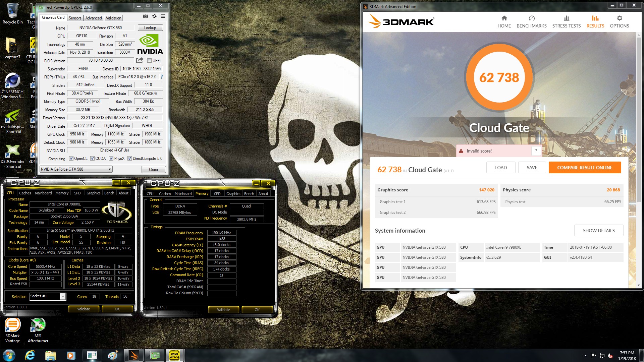Open the Recycle Bin desktop icon

tap(13, 14)
